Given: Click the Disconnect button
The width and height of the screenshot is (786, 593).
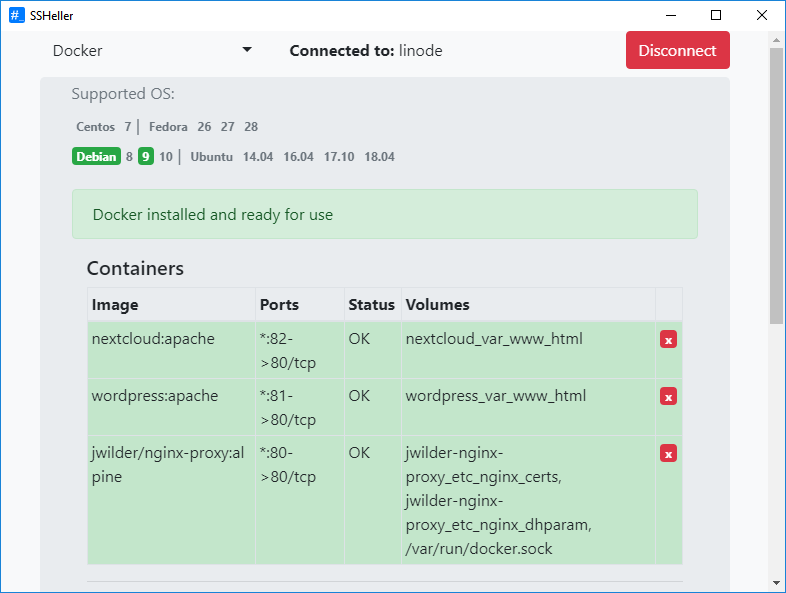Looking at the screenshot, I should pyautogui.click(x=677, y=51).
